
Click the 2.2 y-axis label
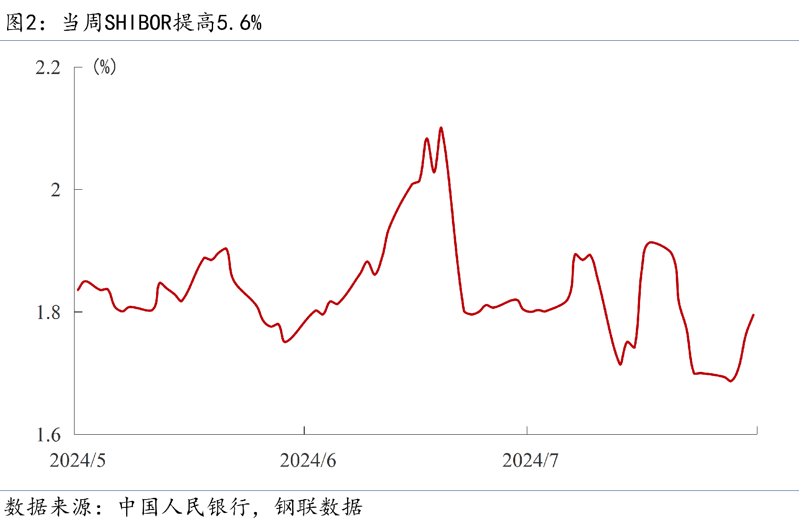47,68
